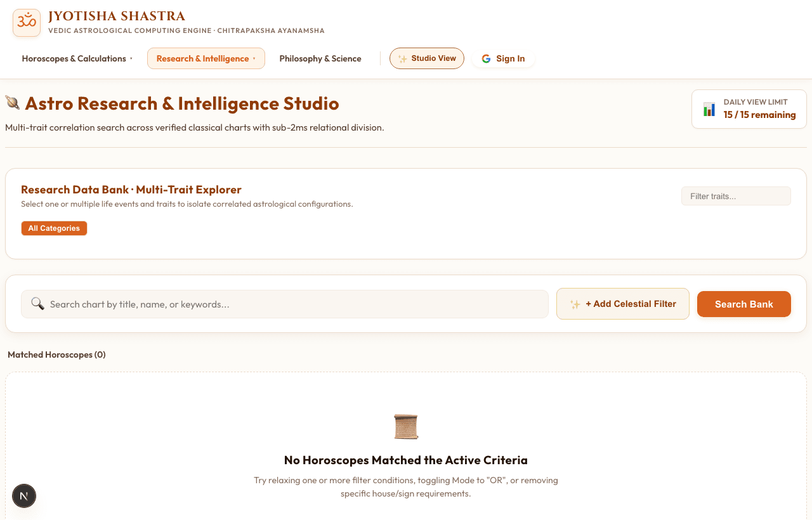Open the Horoscopes & Calculations dropdown
The width and height of the screenshot is (812, 520).
(x=77, y=58)
